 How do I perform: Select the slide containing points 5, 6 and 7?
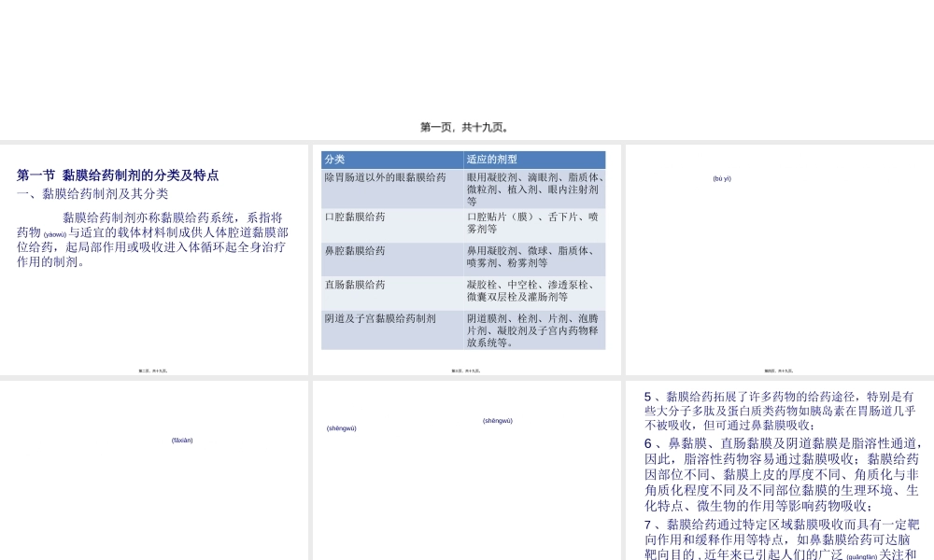click(778, 467)
